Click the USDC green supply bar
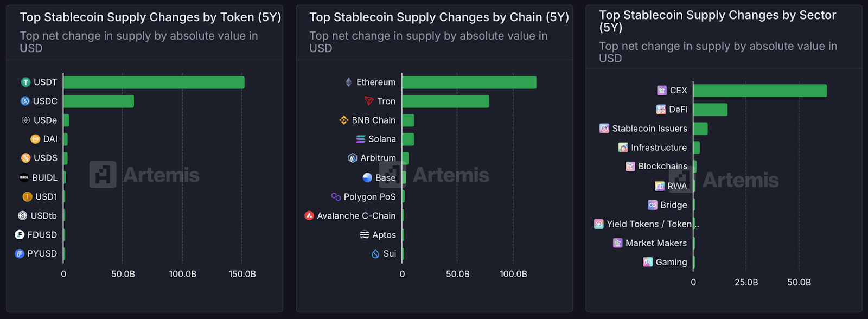This screenshot has width=868, height=319. tap(99, 101)
